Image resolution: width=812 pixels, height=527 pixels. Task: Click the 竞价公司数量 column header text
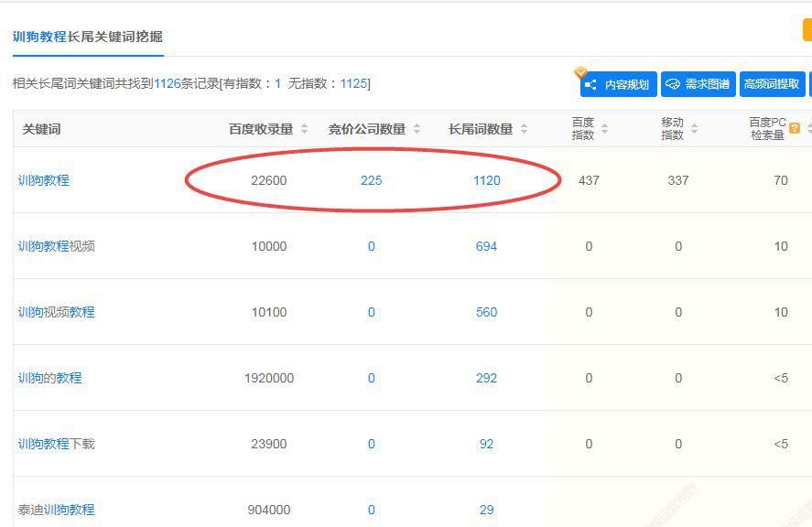click(367, 129)
